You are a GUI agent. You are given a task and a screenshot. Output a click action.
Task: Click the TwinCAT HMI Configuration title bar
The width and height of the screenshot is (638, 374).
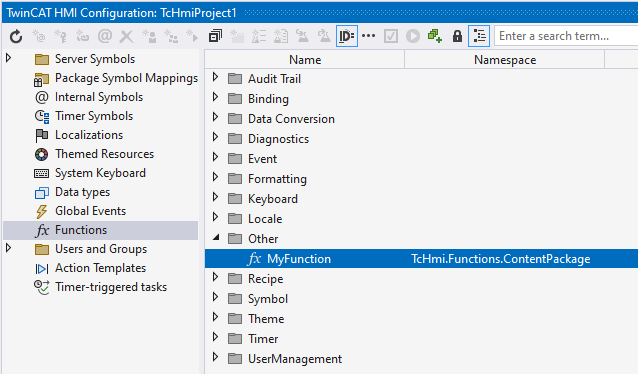click(320, 13)
